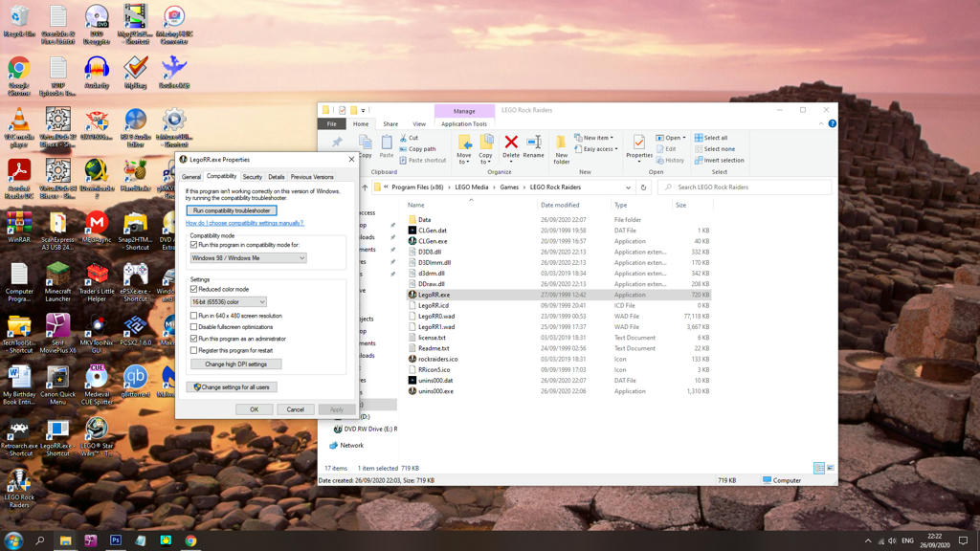Select the qBittorrent desktop icon
Viewport: 980px width, 551px height.
(135, 381)
